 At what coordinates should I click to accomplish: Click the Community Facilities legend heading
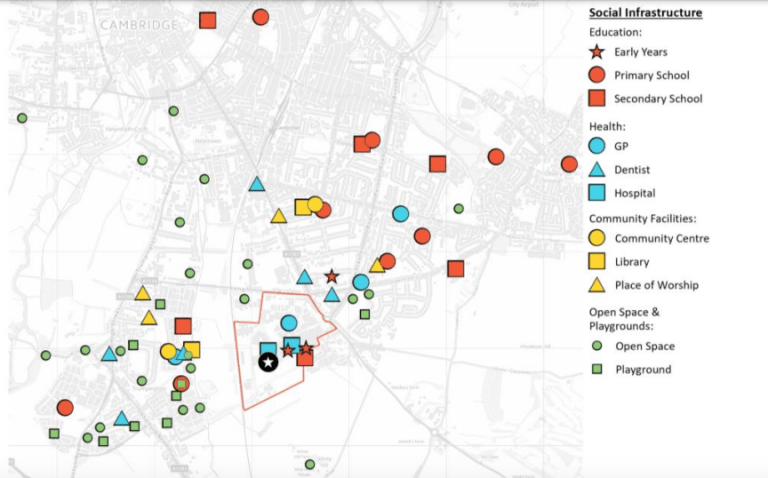pos(640,217)
